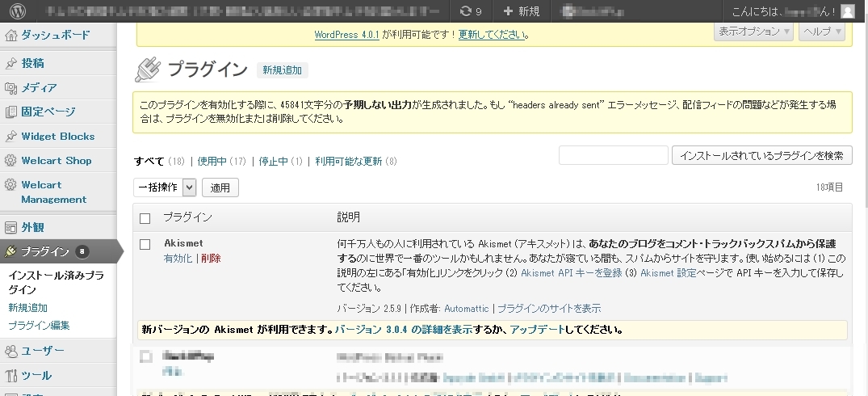The height and width of the screenshot is (396, 868).
Task: Open the updates icon showing 9
Action: coord(471,11)
